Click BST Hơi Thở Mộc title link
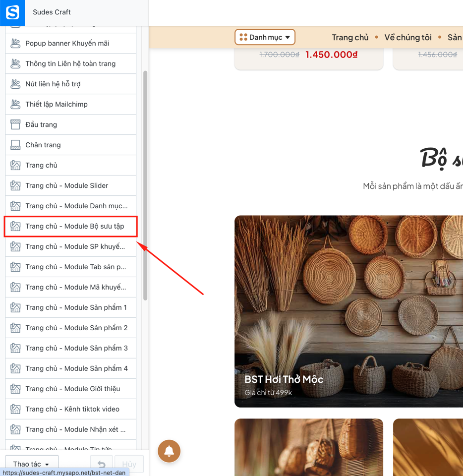463x476 pixels. pos(284,379)
